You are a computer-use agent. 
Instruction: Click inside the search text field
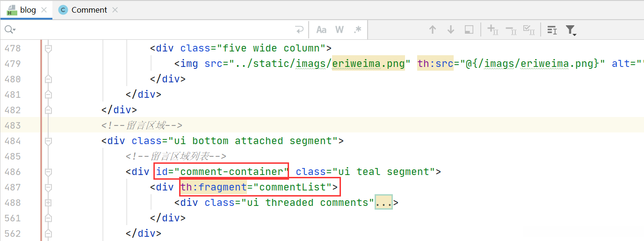(x=154, y=30)
